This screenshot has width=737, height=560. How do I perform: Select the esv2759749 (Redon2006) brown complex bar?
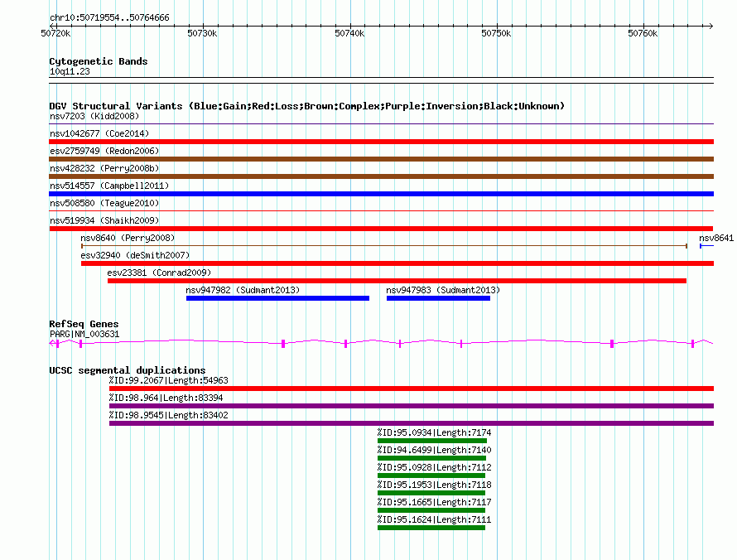(x=381, y=159)
